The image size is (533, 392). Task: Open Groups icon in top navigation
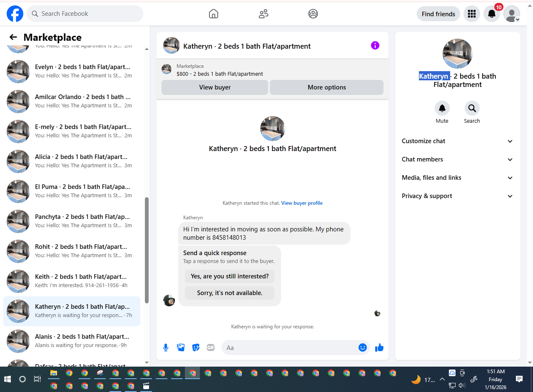[x=313, y=14]
